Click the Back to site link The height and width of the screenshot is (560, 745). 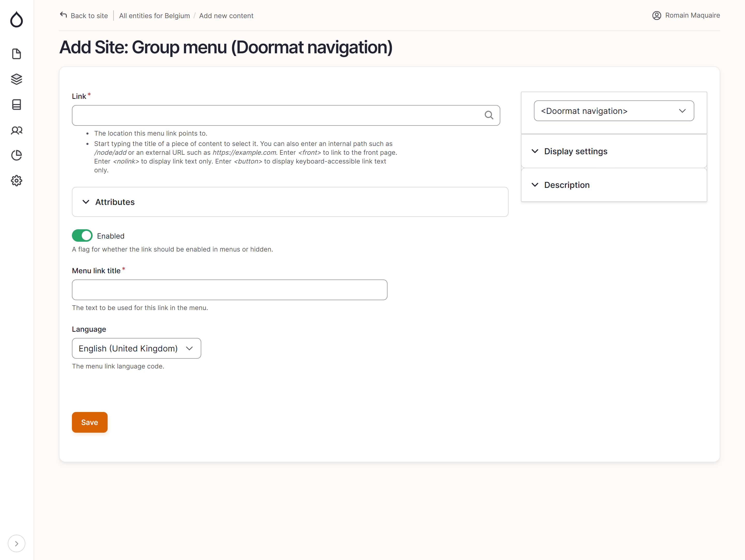(x=89, y=16)
